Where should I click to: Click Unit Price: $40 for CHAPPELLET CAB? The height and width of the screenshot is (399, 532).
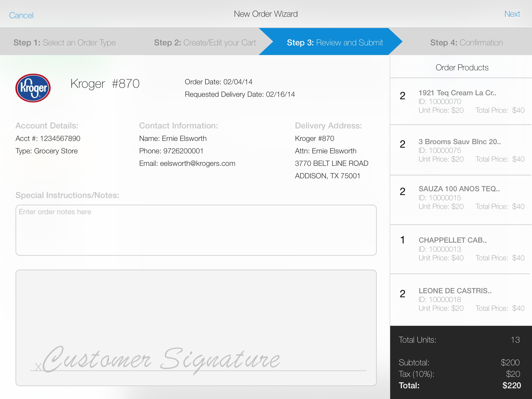click(441, 258)
